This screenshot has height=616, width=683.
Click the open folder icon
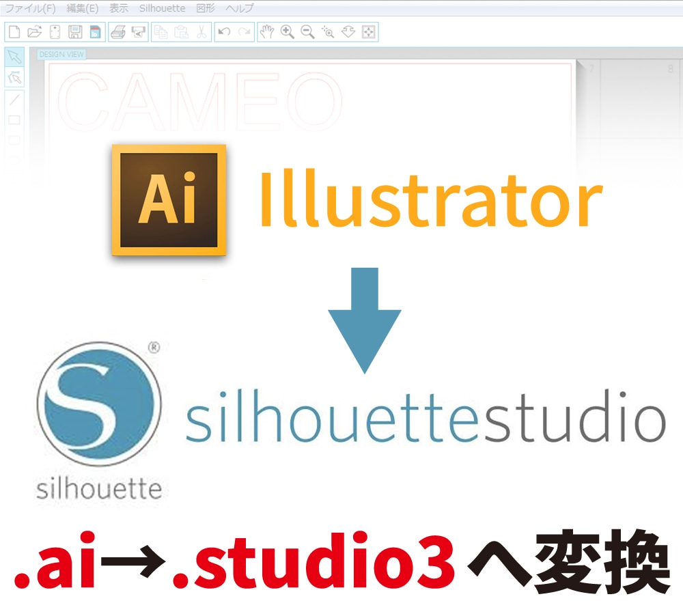pos(34,32)
